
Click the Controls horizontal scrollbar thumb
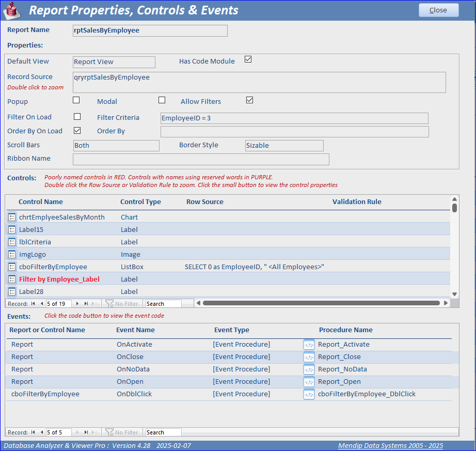click(x=321, y=303)
